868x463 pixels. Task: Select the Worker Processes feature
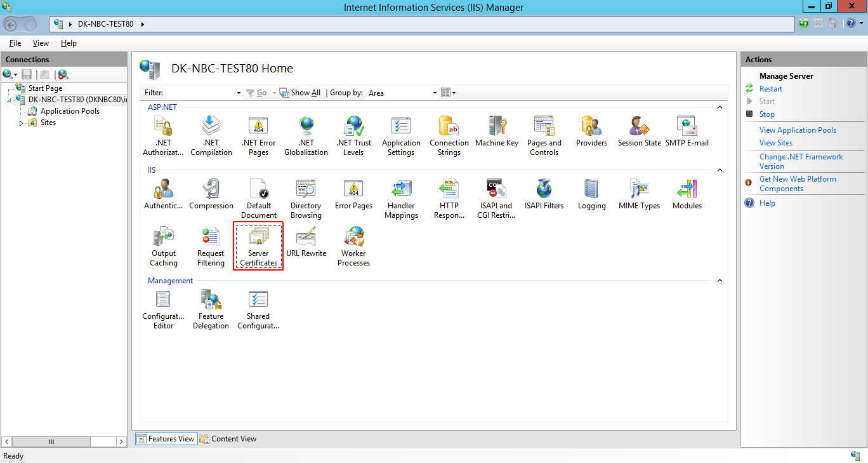[353, 246]
